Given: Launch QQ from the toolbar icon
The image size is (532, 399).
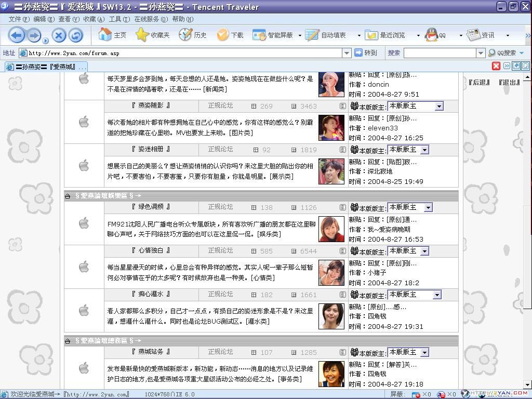Looking at the screenshot, I should coord(431,35).
